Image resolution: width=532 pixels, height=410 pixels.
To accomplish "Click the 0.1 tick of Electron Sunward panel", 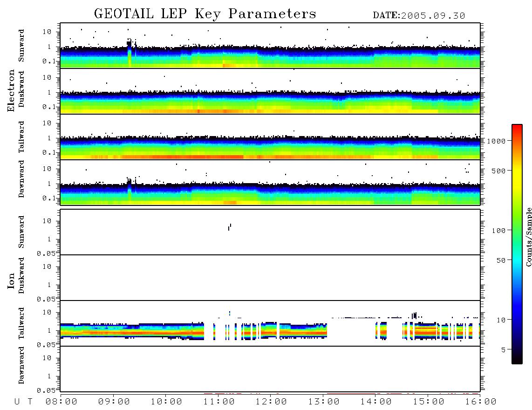I will [49, 61].
